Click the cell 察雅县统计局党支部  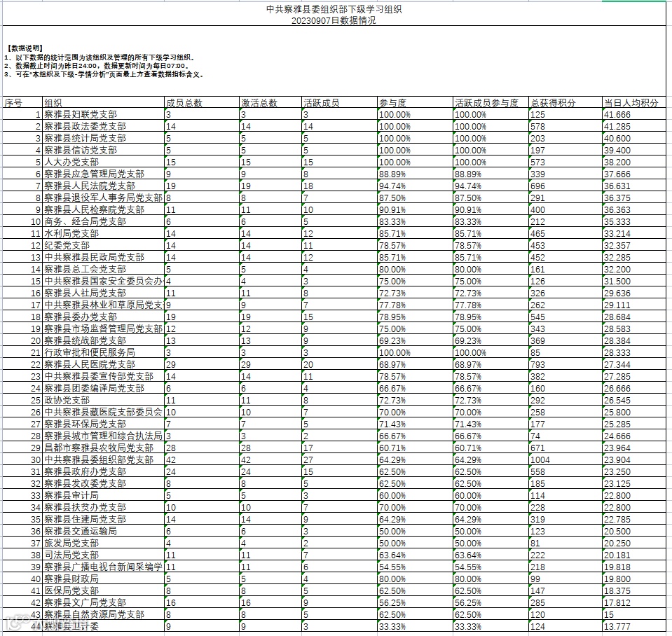coord(103,138)
